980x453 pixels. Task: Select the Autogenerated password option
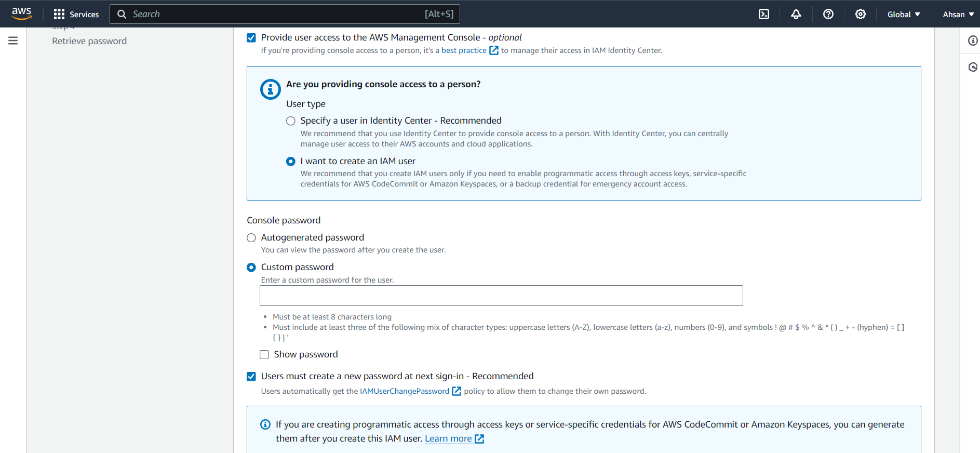[251, 238]
